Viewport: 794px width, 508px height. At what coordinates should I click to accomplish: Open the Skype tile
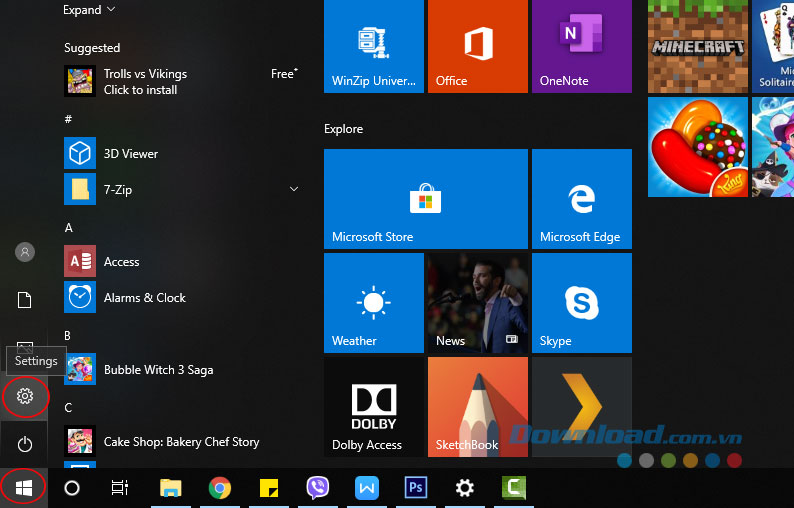pos(581,302)
